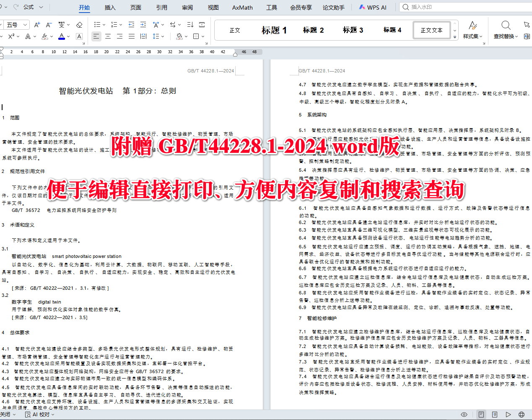Click the line spacing icon
532x420 pixels.
coord(156,36)
